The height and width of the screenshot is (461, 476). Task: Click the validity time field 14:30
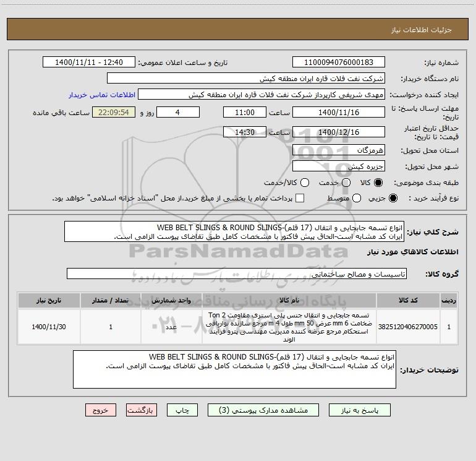[x=245, y=132]
